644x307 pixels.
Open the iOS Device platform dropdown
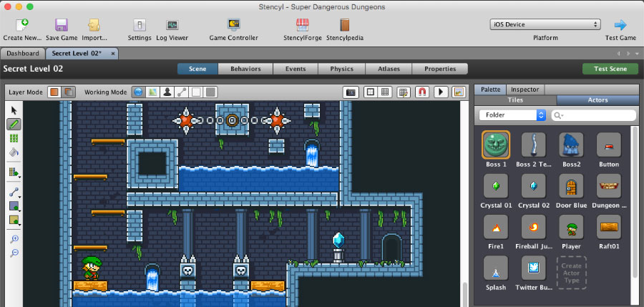click(545, 24)
